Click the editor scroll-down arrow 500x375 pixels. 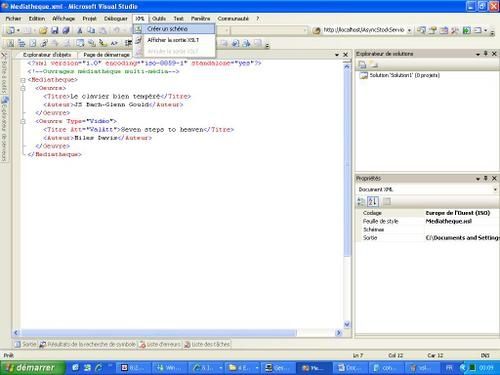click(x=347, y=324)
